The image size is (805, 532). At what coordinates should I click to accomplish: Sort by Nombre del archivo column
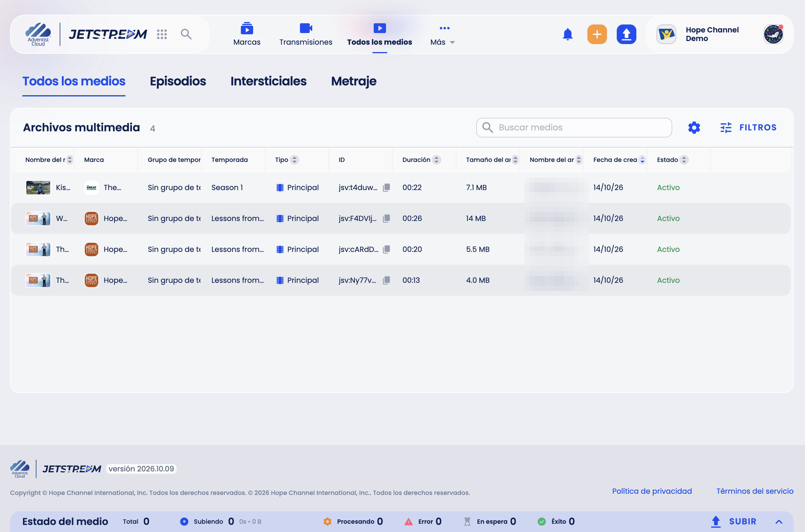click(x=579, y=160)
